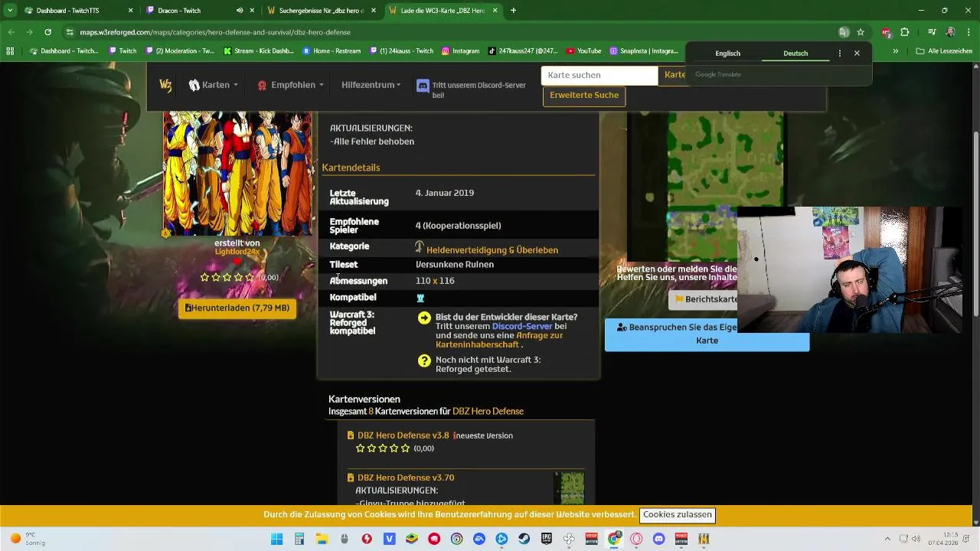Click Google Translate icon in address bar
980x551 pixels.
(844, 32)
